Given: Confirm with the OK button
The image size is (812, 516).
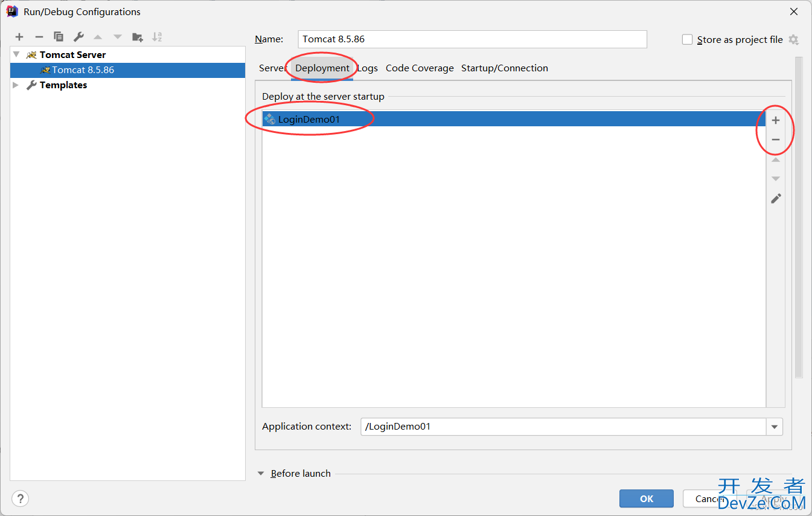Looking at the screenshot, I should tap(647, 498).
